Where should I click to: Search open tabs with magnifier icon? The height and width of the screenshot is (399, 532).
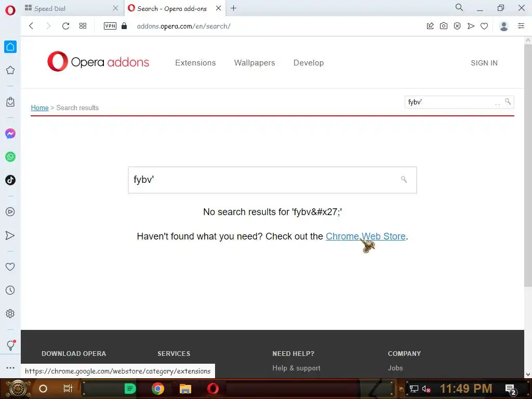click(459, 7)
